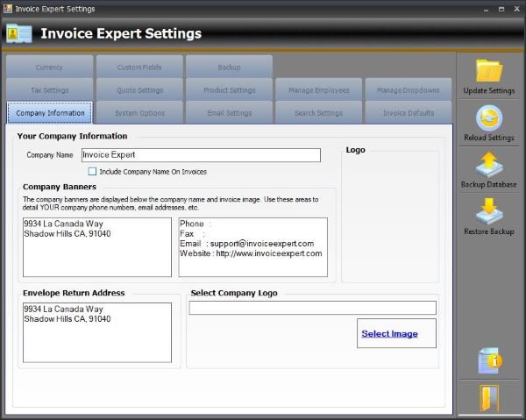Screen dimensions: 526x420
Task: Click the Reload Settings label
Action: point(489,138)
